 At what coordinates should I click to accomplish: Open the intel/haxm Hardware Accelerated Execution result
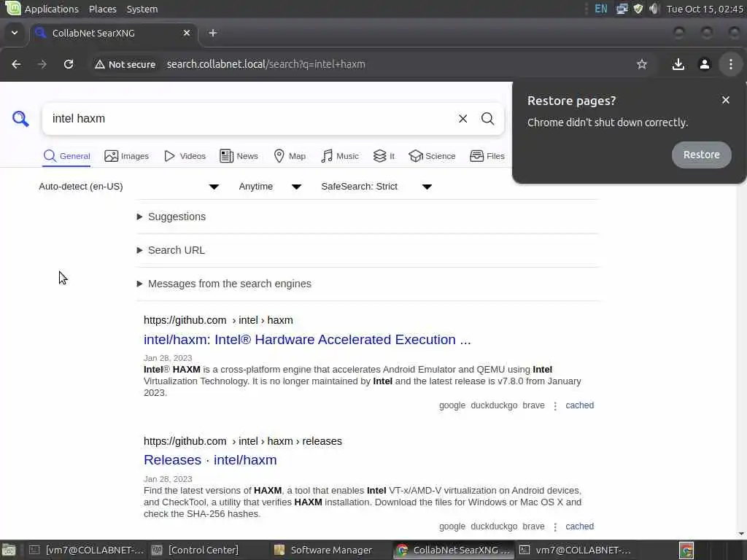(307, 340)
